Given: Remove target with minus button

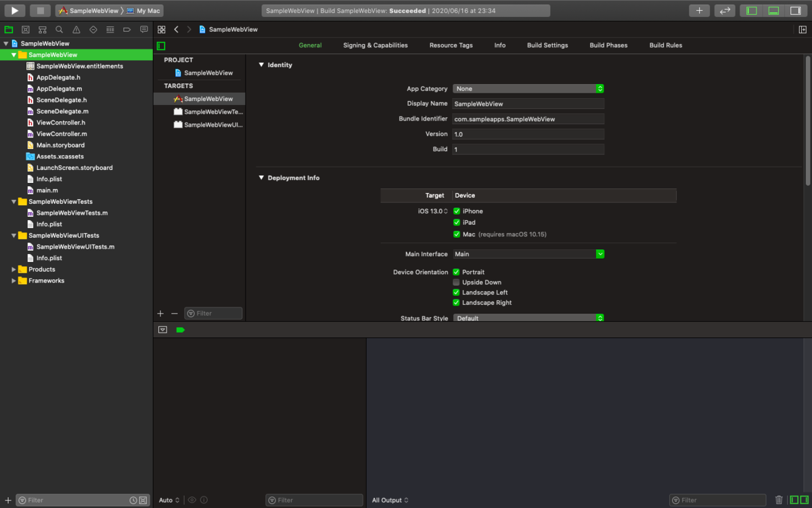Looking at the screenshot, I should [x=174, y=314].
